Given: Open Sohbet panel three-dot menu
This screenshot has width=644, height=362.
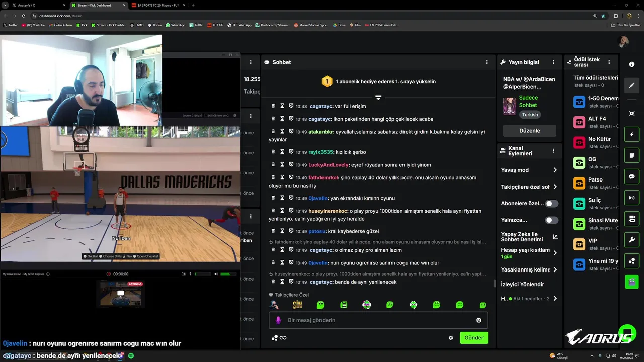Looking at the screenshot, I should click(x=487, y=62).
